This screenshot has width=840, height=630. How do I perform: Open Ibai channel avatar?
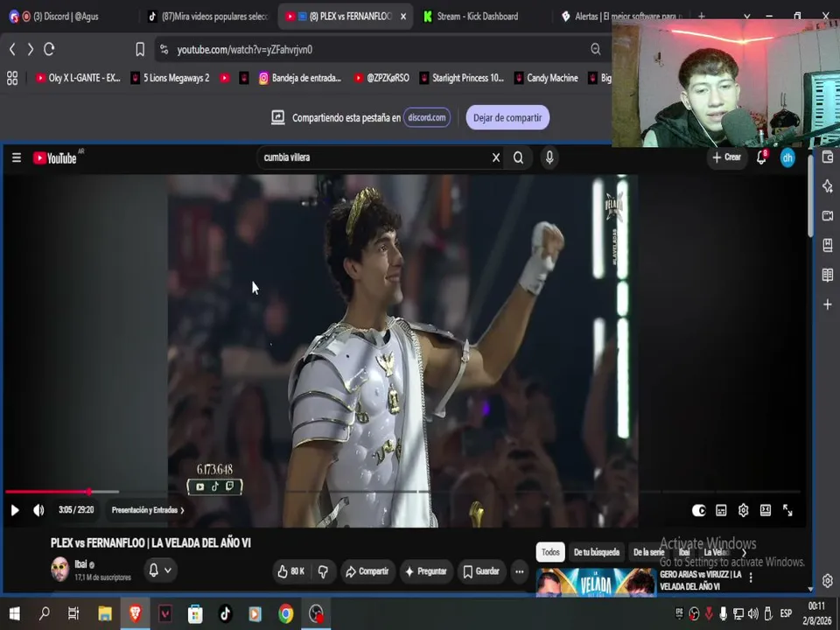[x=60, y=570]
